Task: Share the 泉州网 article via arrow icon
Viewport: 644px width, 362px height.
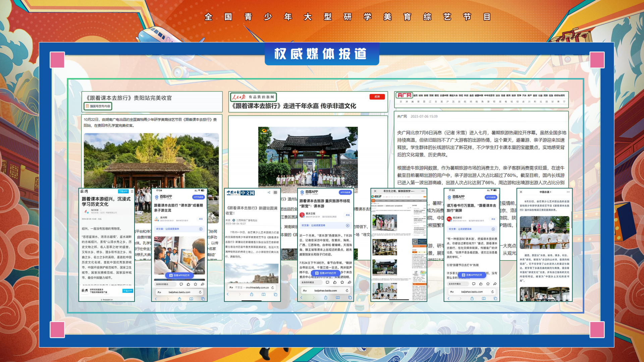Action: pyautogui.click(x=203, y=284)
